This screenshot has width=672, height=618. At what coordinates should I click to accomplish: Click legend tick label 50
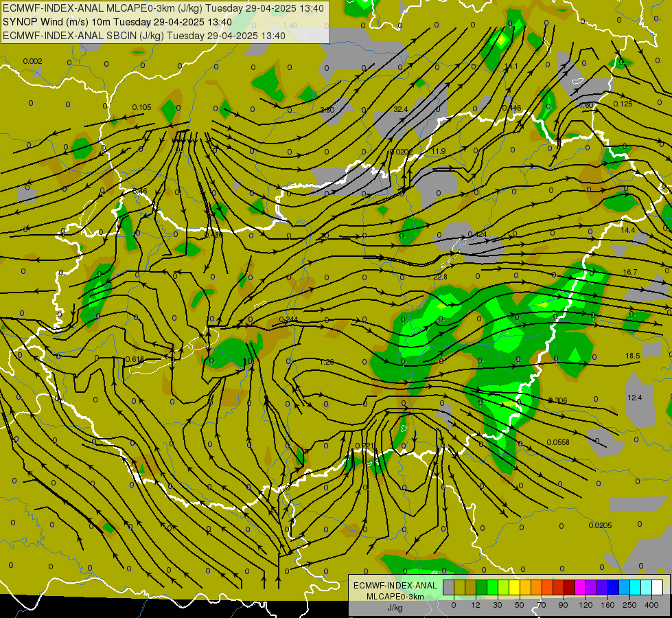click(x=520, y=605)
